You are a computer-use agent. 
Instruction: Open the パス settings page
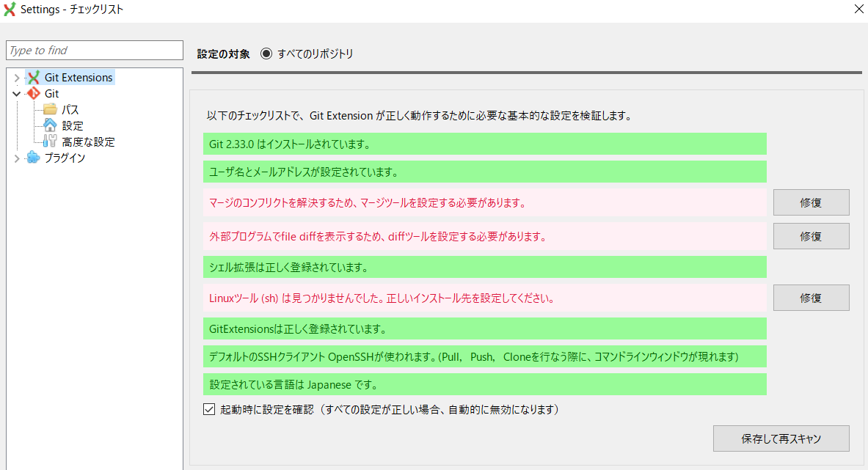[70, 110]
